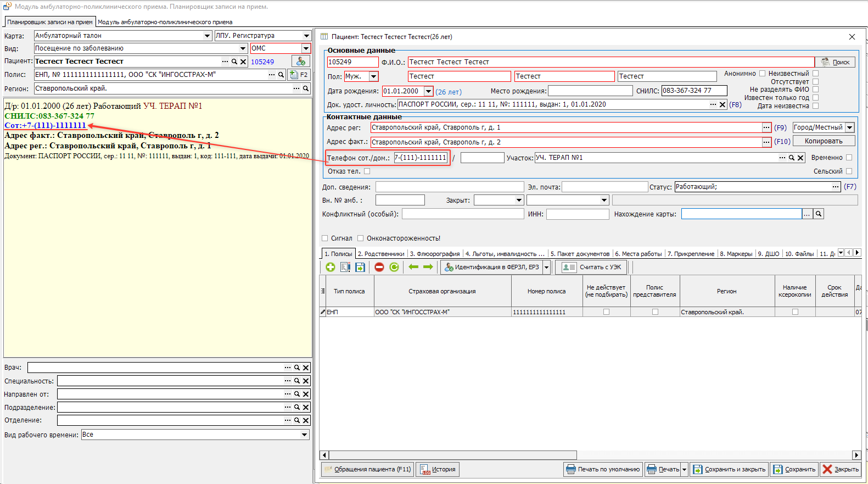This screenshot has width=868, height=484.
Task: Clear the identity document field with X
Action: (x=723, y=104)
